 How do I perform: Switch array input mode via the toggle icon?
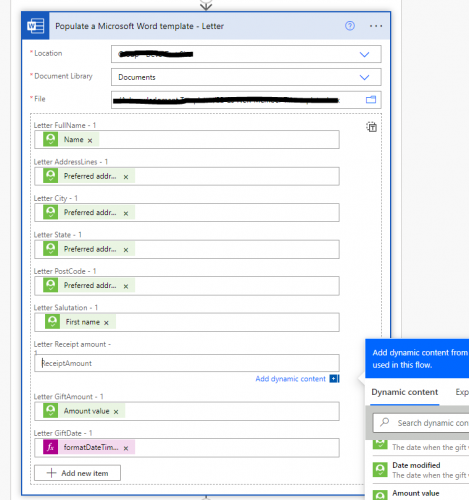click(x=372, y=127)
